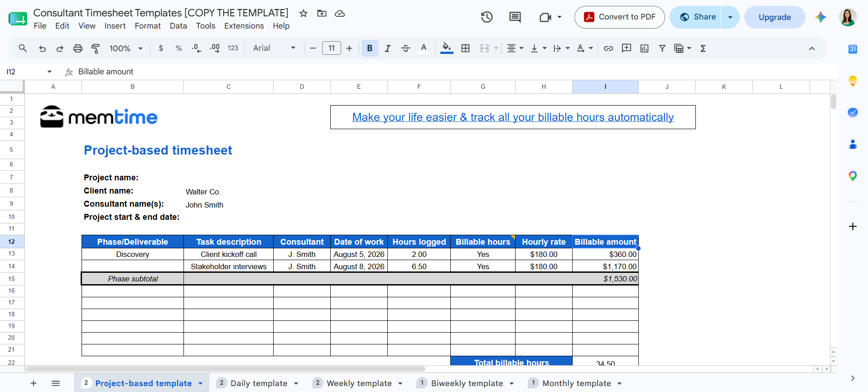
Task: Click the Insert comment icon
Action: (627, 48)
